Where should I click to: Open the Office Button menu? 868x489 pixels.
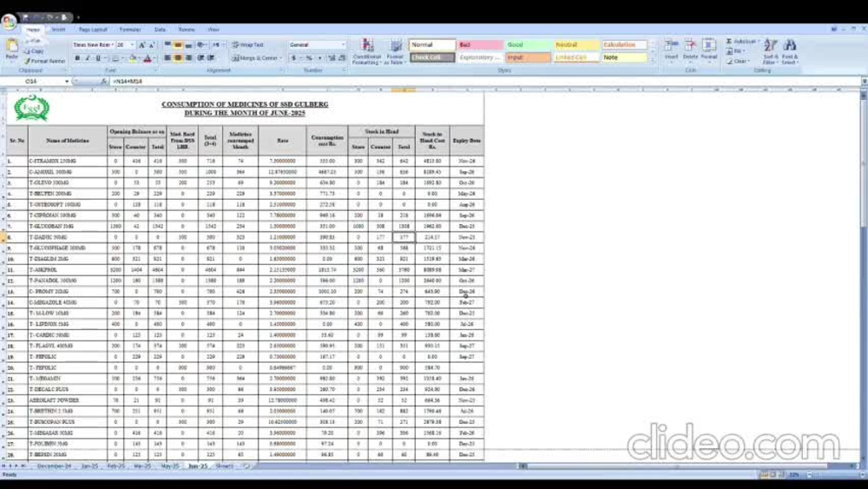(9, 22)
